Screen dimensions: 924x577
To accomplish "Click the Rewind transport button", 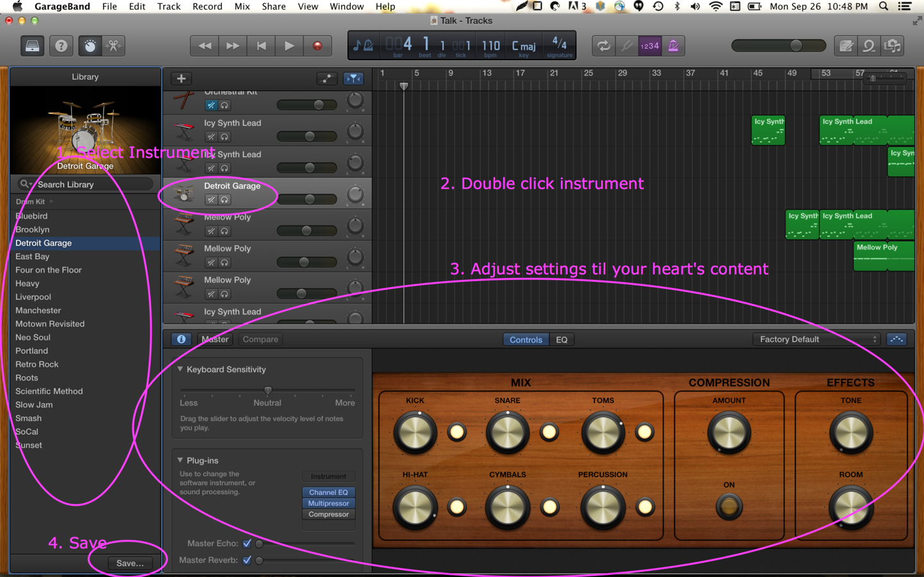I will pos(205,46).
